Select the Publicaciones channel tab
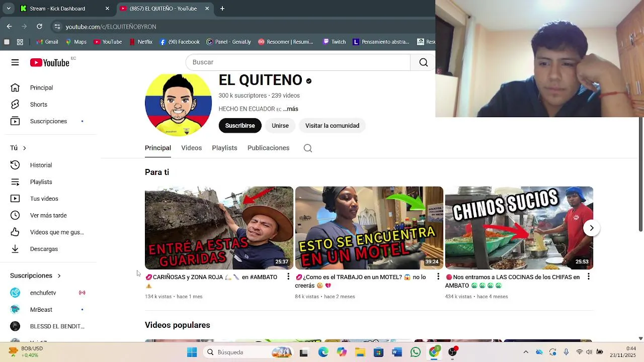The height and width of the screenshot is (362, 644). 268,148
